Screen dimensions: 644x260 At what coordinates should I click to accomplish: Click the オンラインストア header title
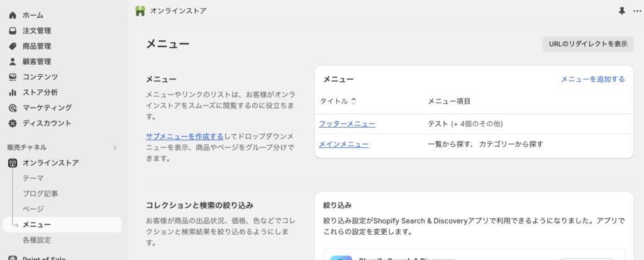[178, 11]
